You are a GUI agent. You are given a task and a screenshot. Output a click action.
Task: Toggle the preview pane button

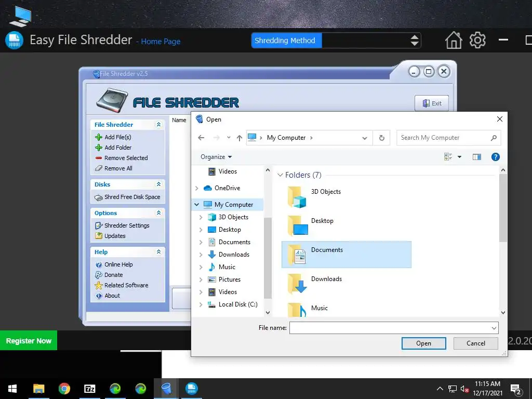point(477,157)
